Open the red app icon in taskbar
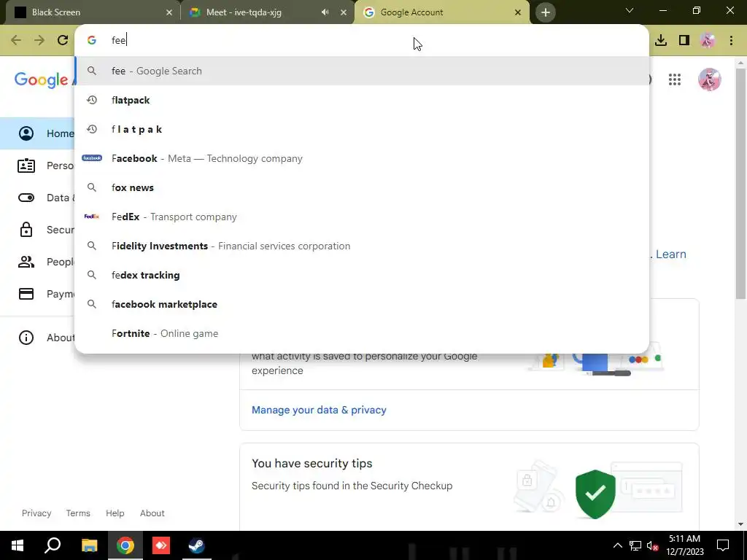 [x=161, y=545]
